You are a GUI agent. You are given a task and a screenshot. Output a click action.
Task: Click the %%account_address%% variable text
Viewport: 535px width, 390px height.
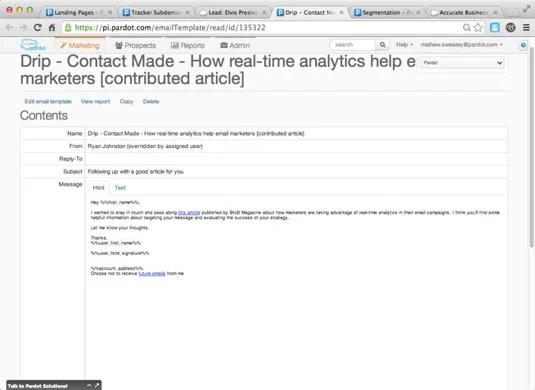click(117, 269)
